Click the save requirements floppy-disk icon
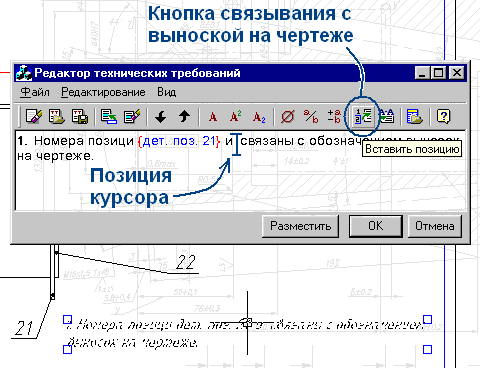 pyautogui.click(x=80, y=117)
